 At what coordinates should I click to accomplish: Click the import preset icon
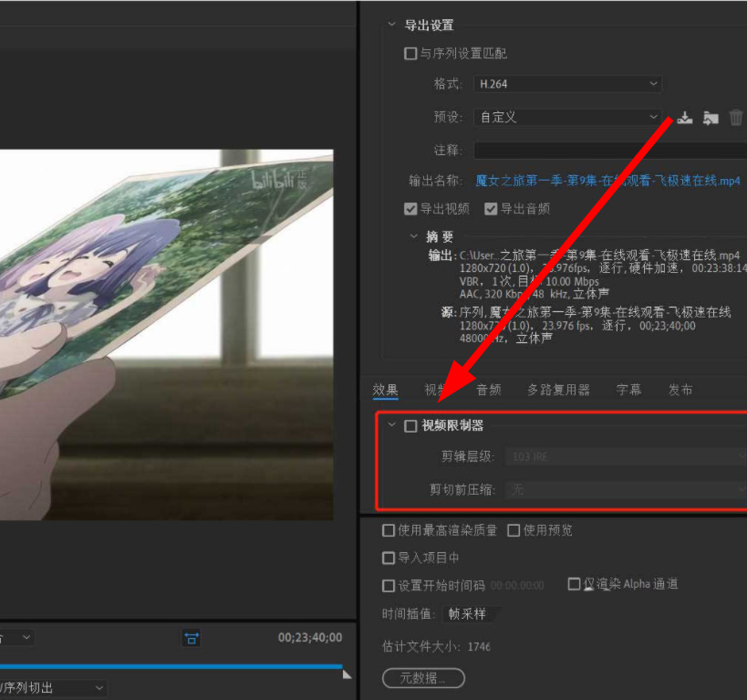(711, 118)
